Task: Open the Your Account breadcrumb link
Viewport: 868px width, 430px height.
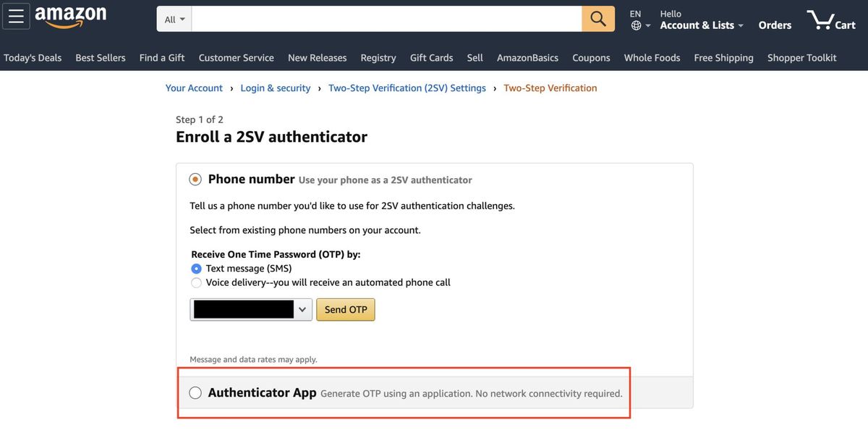Action: pos(194,88)
